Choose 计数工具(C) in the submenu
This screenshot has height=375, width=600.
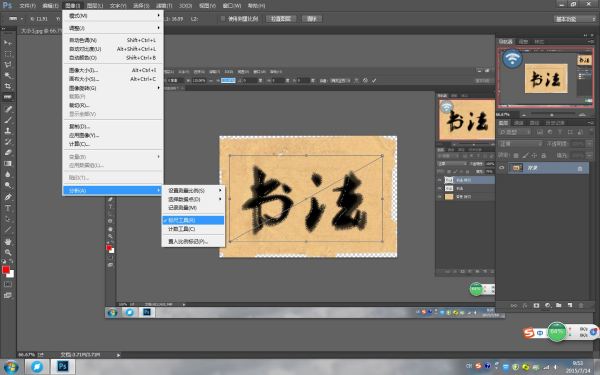tap(193, 229)
